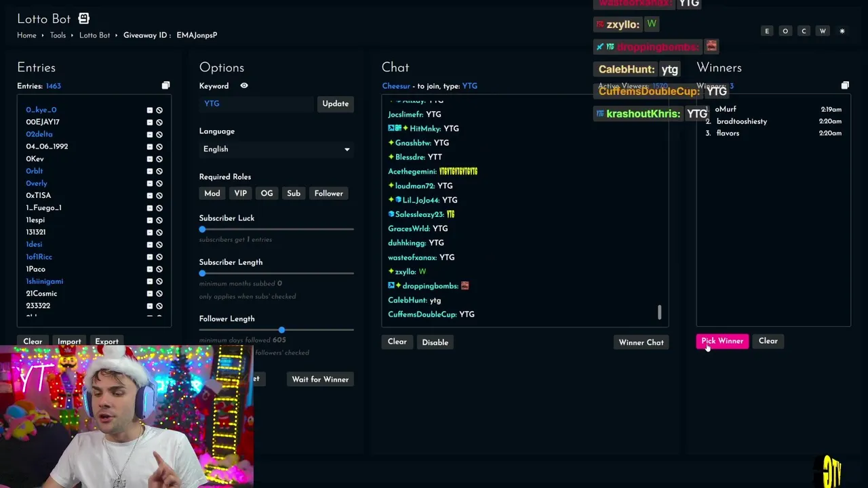
Task: Click the keyword Update button
Action: click(x=335, y=104)
